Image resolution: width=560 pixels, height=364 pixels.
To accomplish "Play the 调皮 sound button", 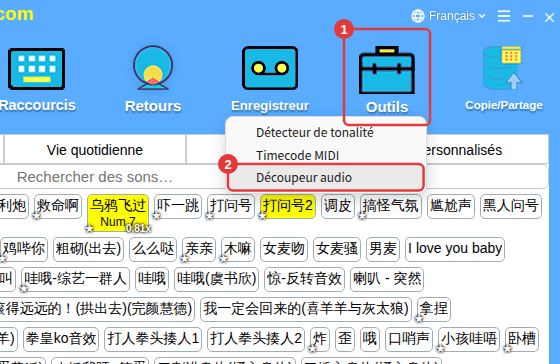I will [338, 206].
